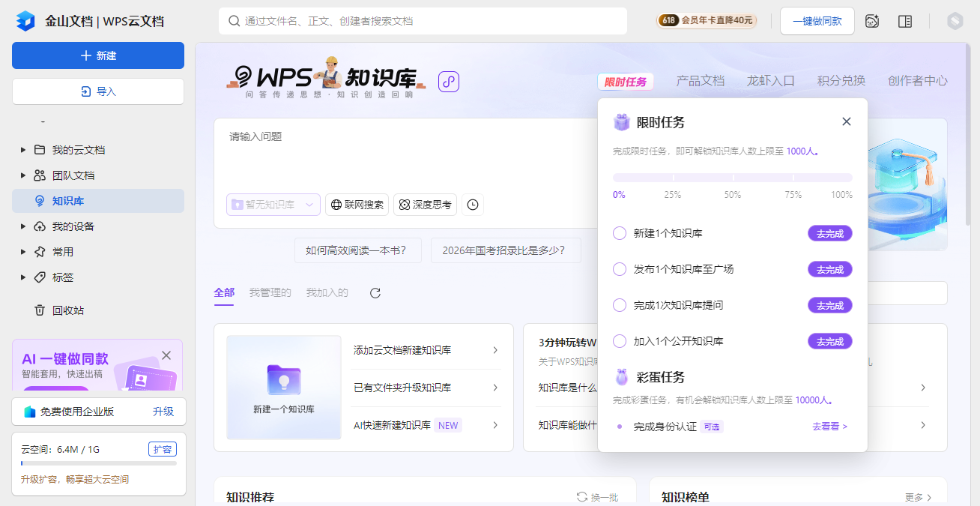Open 创作者中心 nav item

(918, 81)
